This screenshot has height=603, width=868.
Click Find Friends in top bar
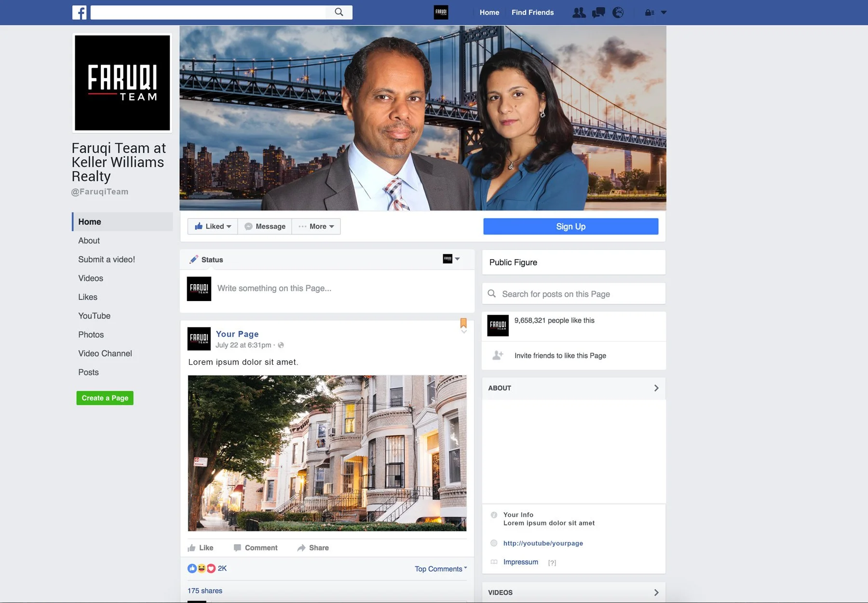pos(532,13)
